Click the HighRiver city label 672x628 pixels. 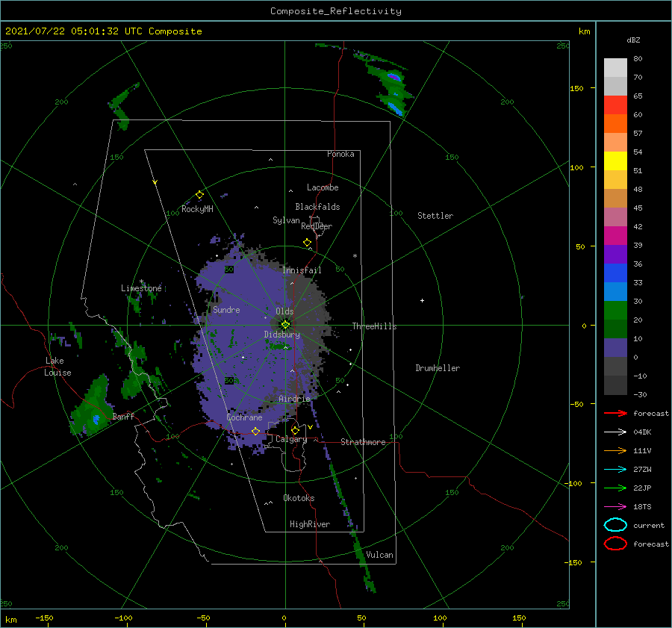click(x=310, y=524)
